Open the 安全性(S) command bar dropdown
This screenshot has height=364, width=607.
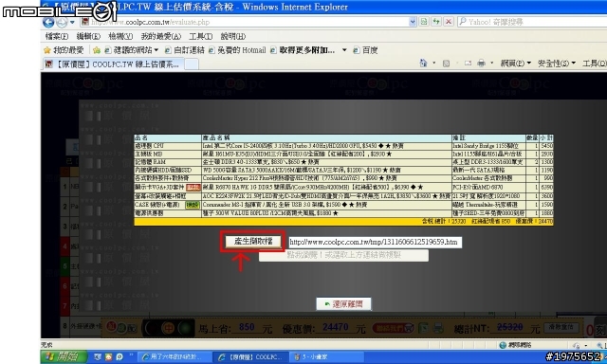click(x=557, y=64)
